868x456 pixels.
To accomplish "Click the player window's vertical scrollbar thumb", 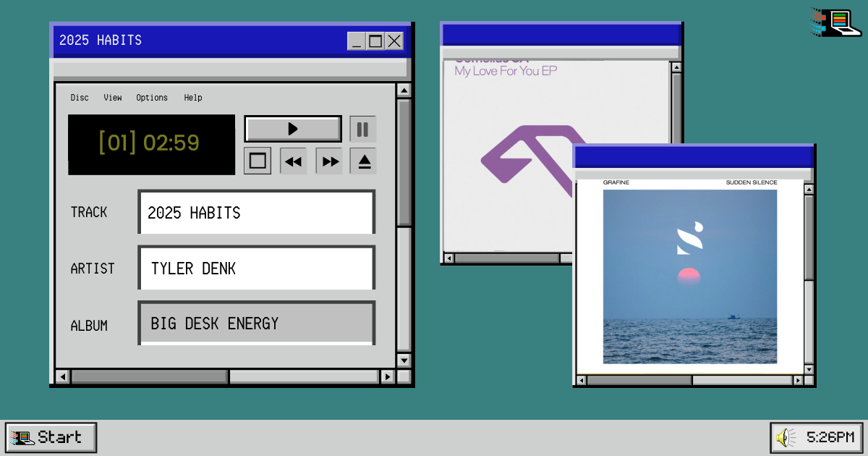I will [x=404, y=163].
